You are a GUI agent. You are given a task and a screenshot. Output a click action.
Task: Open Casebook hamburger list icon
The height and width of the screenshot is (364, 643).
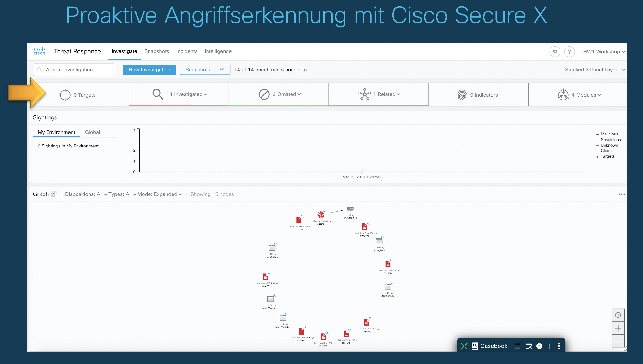point(518,346)
